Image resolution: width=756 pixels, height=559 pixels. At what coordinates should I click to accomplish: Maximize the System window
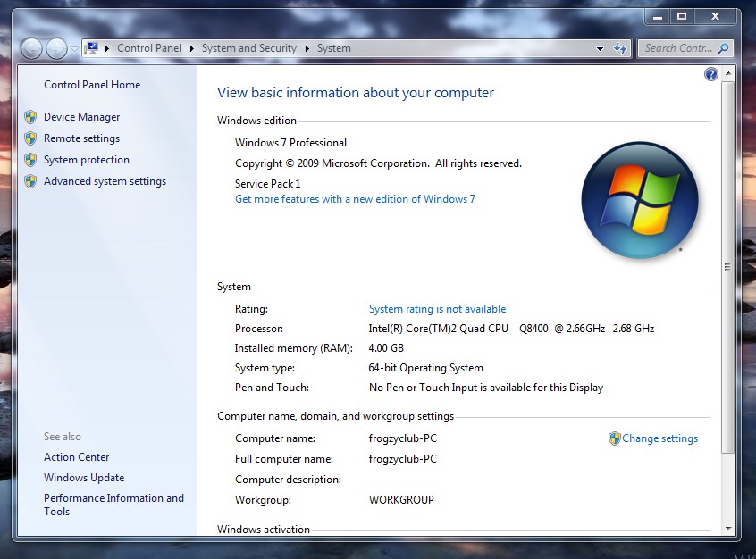point(682,17)
